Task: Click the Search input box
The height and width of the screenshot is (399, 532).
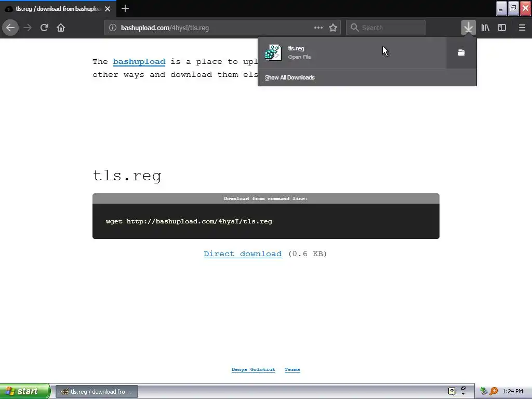Action: [x=386, y=28]
